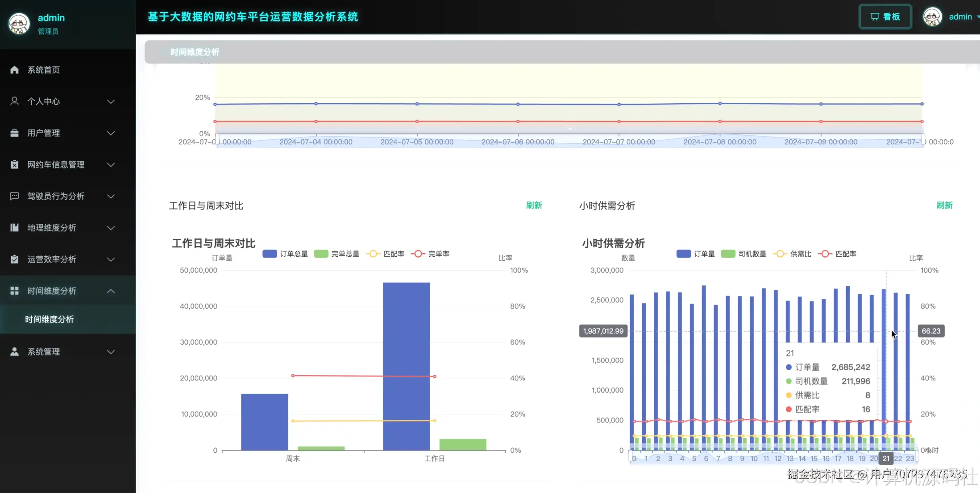This screenshot has height=493, width=980.
Task: Click the clipboard icon for 运营效率分析
Action: 14,259
